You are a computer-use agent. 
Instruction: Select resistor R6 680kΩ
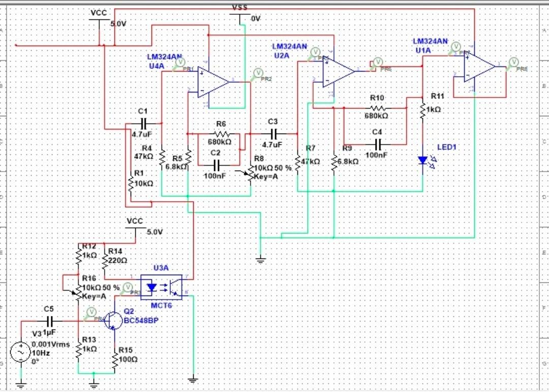point(221,133)
